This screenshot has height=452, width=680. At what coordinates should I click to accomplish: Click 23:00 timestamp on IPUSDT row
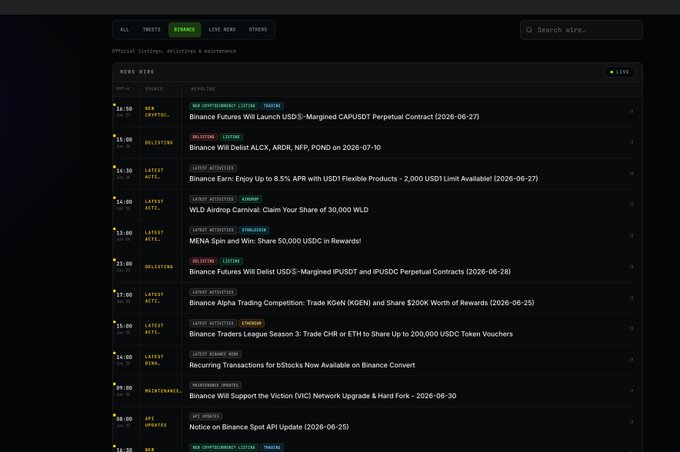click(124, 264)
